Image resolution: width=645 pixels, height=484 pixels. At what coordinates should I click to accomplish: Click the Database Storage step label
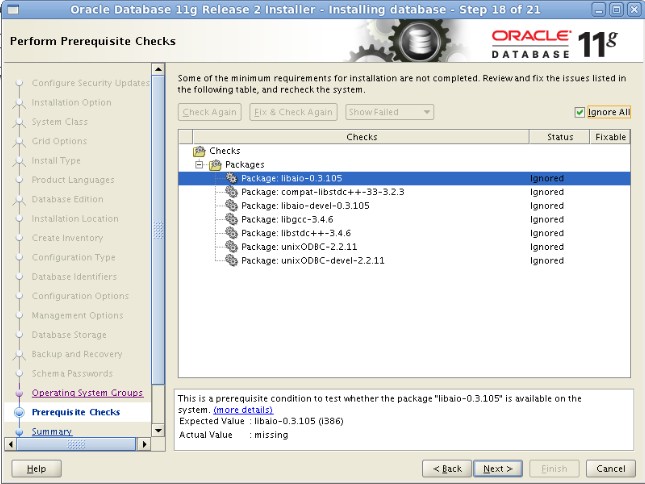[69, 335]
